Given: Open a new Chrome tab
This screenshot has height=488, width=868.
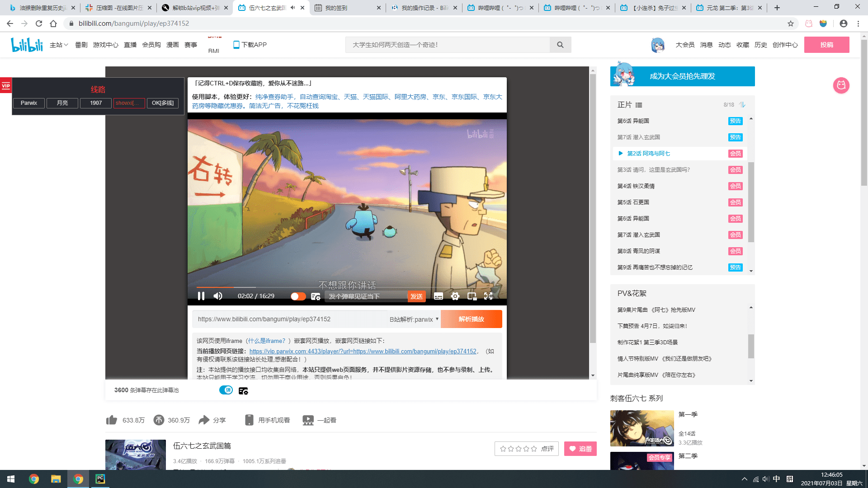Looking at the screenshot, I should click(777, 8).
